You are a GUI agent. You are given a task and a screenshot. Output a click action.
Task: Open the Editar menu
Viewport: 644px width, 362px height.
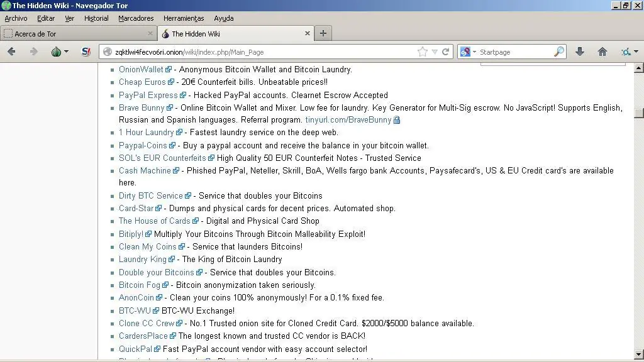tap(46, 18)
